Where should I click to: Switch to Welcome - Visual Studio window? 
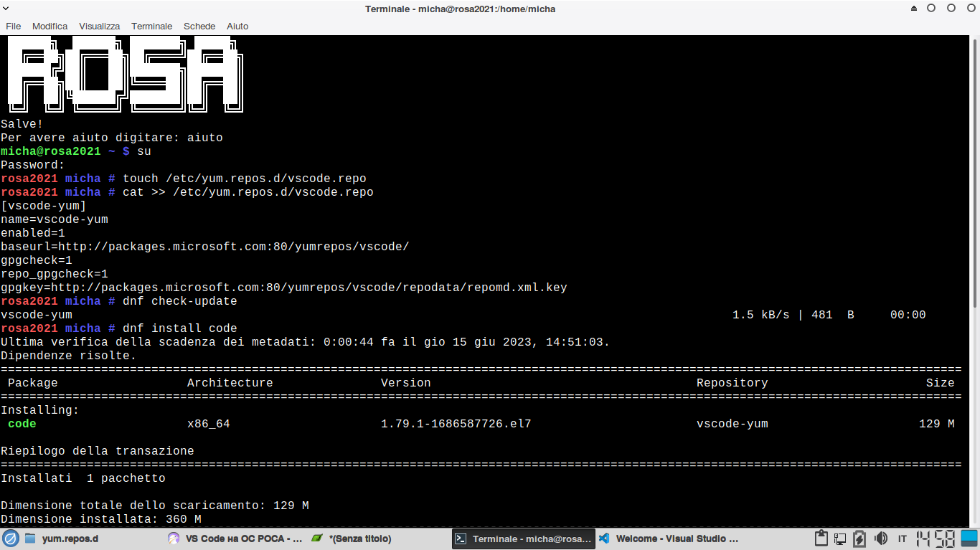point(667,539)
